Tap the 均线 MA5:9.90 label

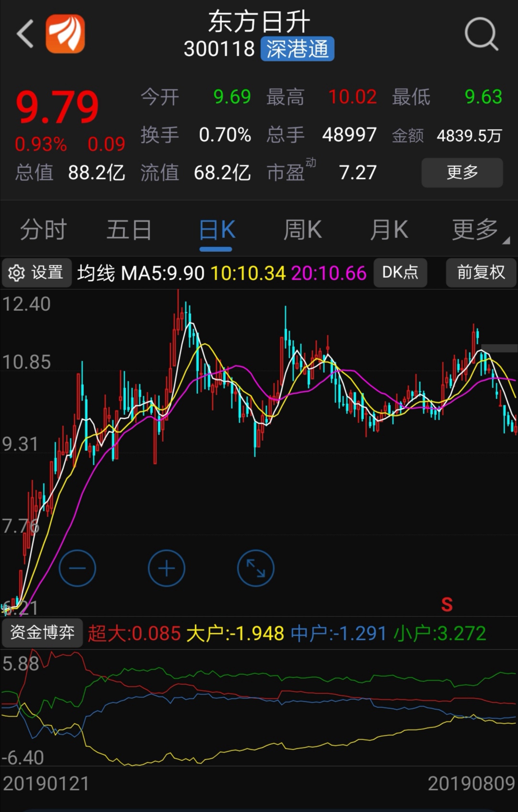tap(141, 273)
